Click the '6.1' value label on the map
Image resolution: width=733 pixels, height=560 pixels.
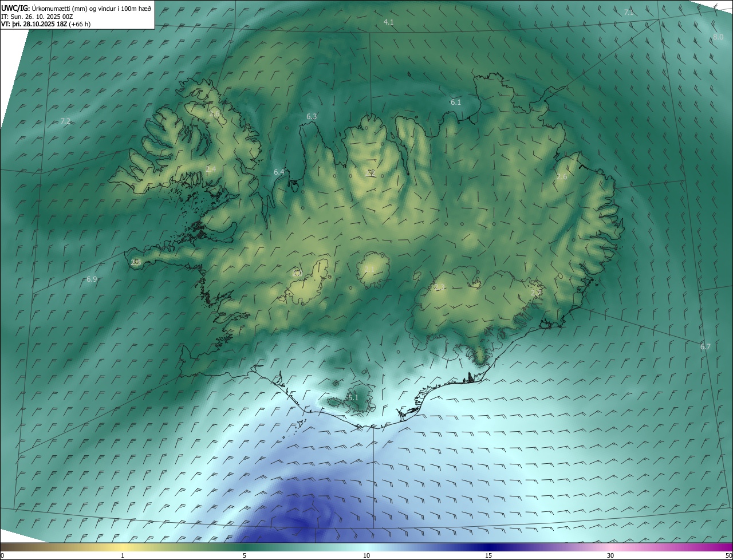[456, 102]
